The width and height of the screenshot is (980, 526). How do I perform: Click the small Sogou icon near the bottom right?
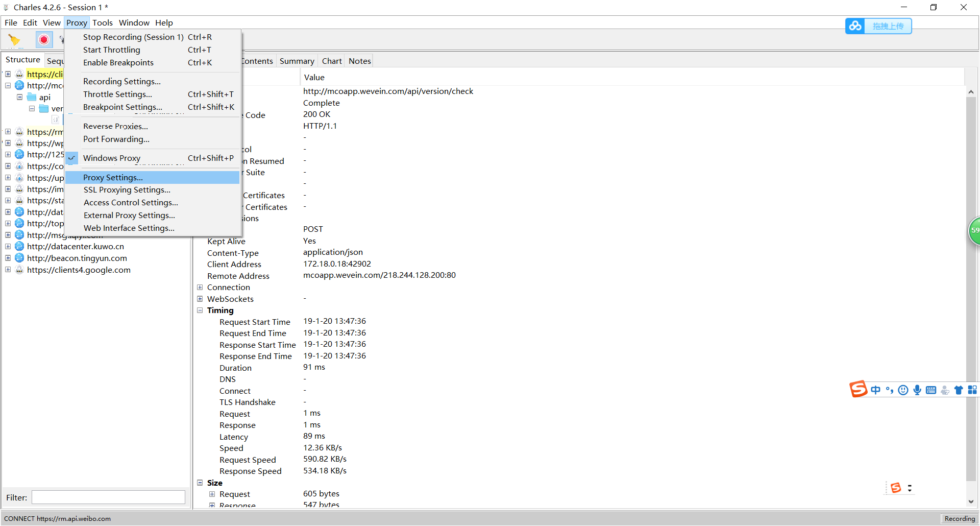(896, 488)
